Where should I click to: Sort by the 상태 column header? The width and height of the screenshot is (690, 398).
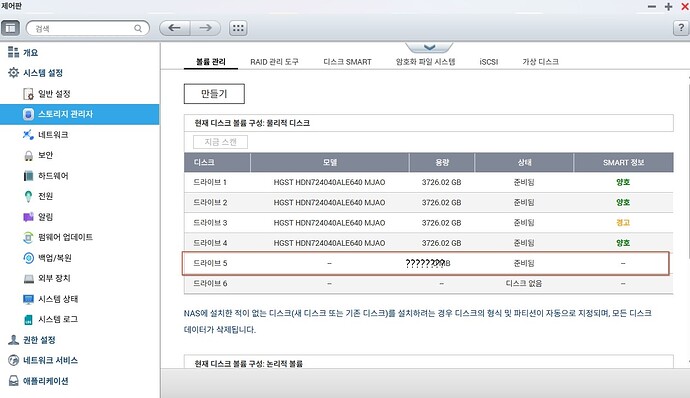524,162
